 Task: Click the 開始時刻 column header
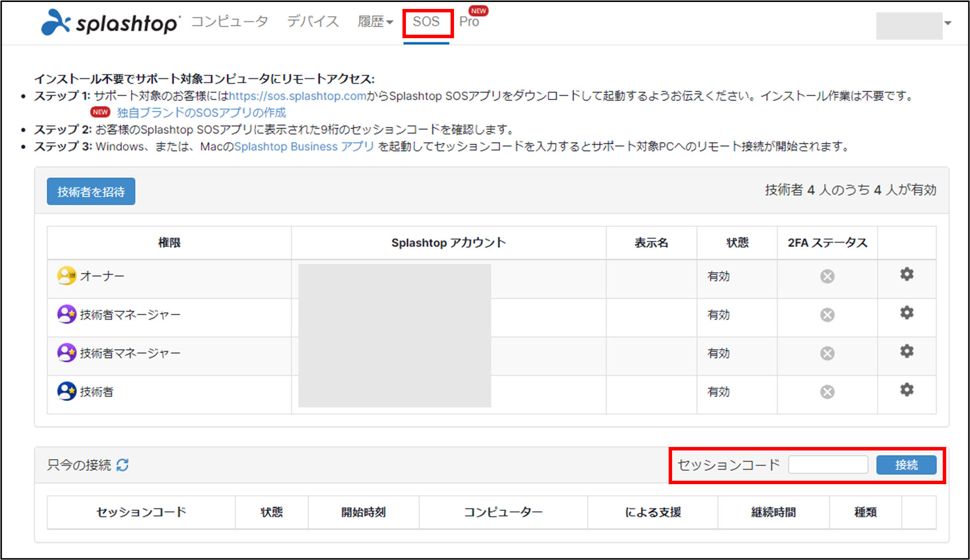coord(363,512)
